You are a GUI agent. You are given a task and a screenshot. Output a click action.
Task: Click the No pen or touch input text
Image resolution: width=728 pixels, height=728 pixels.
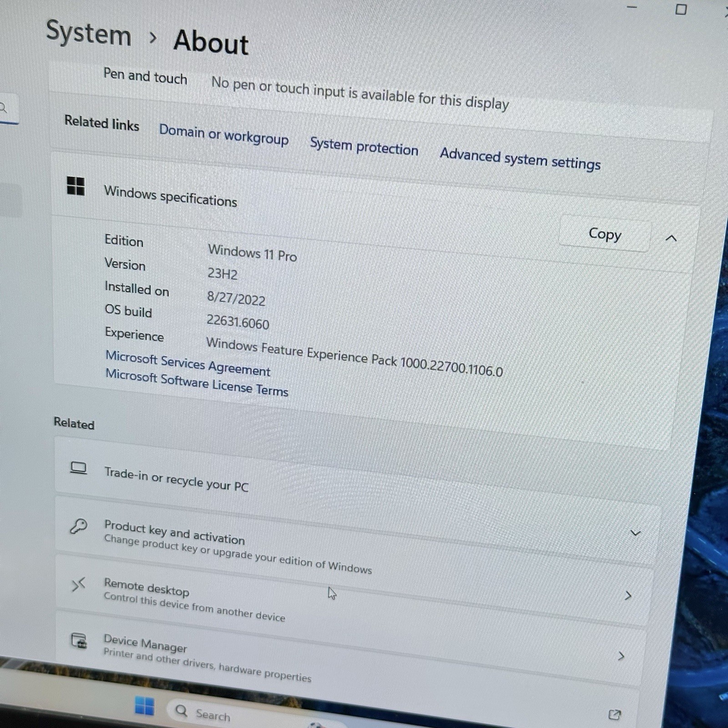[360, 93]
